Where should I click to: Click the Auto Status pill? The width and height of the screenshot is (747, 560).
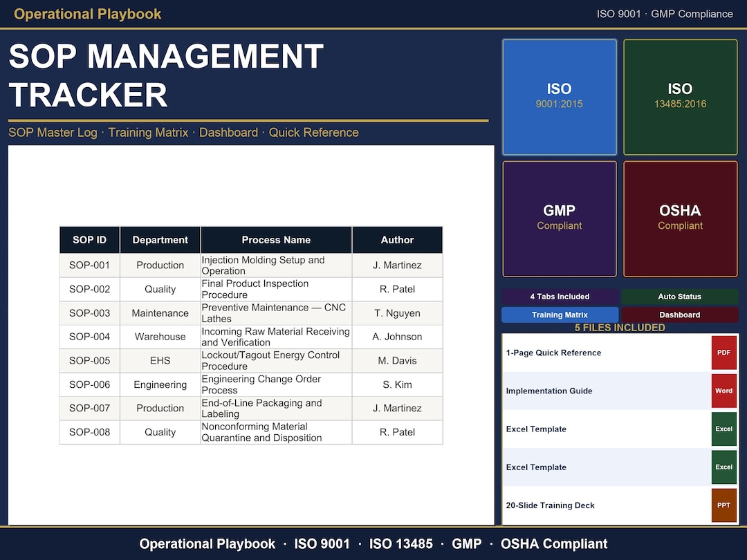point(680,297)
